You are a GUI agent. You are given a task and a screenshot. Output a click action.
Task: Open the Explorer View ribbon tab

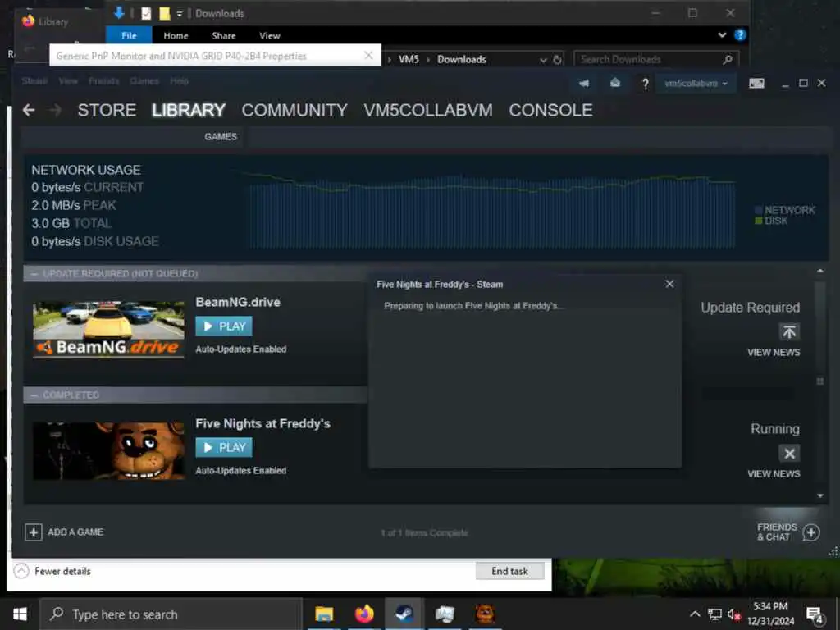pyautogui.click(x=269, y=36)
